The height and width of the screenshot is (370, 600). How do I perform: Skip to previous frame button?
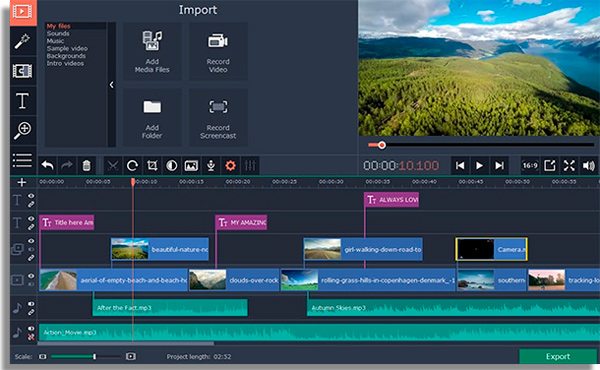click(x=460, y=165)
